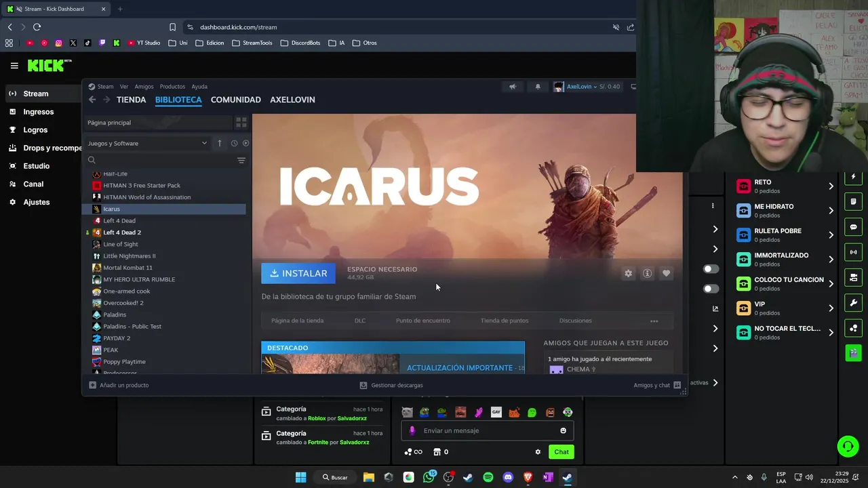
Task: Open Amigos y chat in Steam
Action: click(657, 385)
